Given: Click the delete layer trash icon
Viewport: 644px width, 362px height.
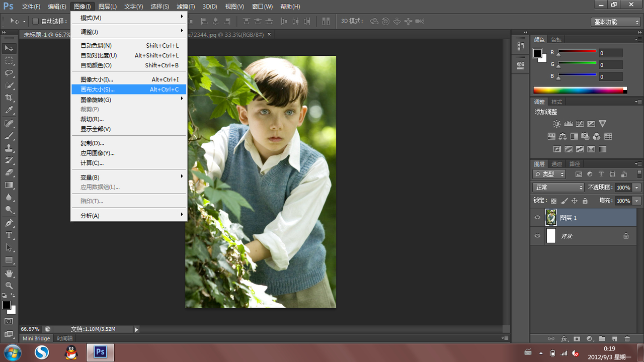Looking at the screenshot, I should 627,339.
